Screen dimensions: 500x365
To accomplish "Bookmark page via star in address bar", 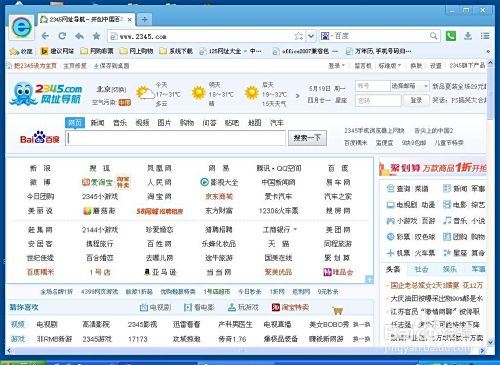I will pyautogui.click(x=299, y=36).
